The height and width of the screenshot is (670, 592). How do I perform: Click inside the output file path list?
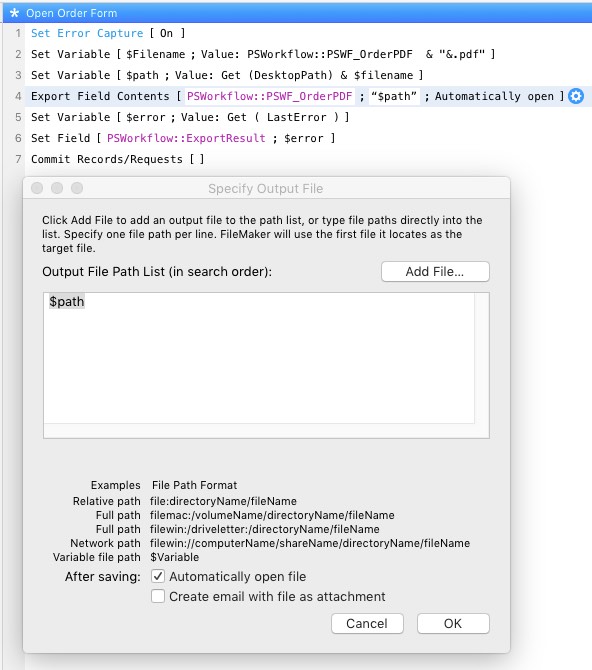(259, 358)
